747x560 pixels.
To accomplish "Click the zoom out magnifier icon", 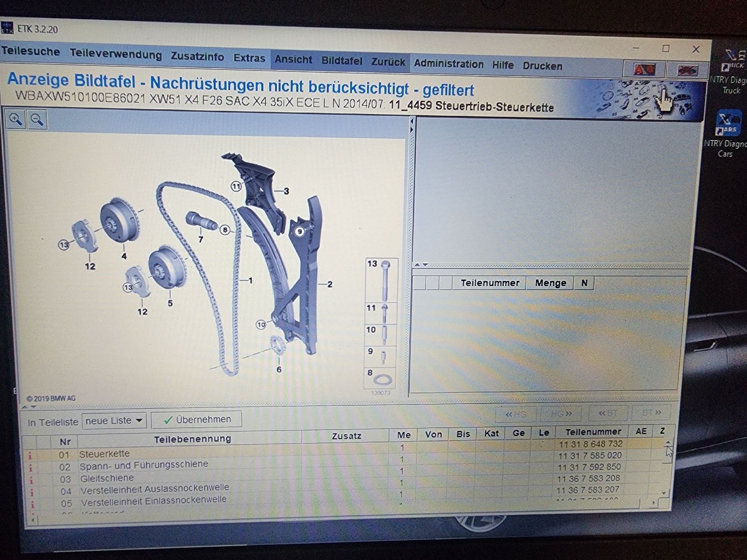I will tap(38, 120).
